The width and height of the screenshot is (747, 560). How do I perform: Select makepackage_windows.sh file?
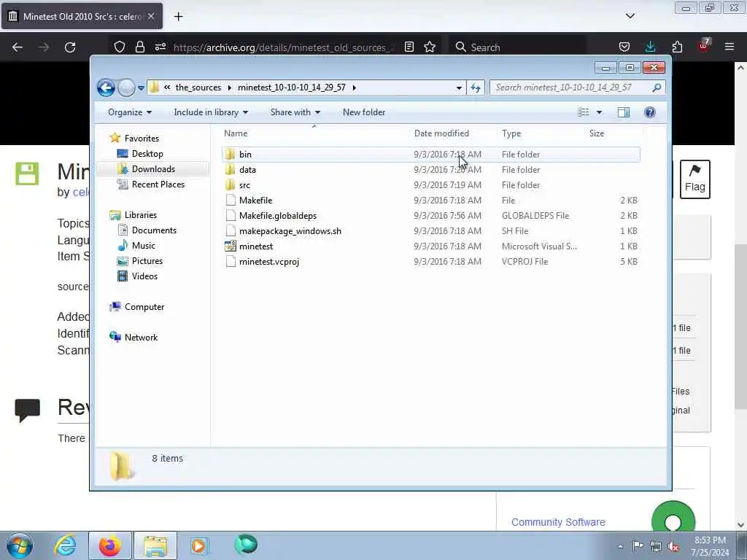(x=290, y=231)
